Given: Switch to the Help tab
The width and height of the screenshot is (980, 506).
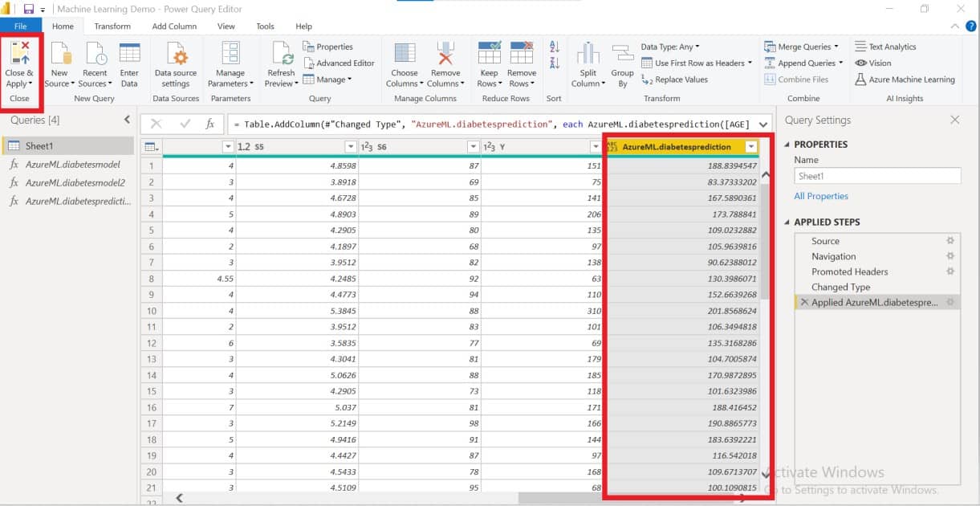Looking at the screenshot, I should pyautogui.click(x=303, y=27).
